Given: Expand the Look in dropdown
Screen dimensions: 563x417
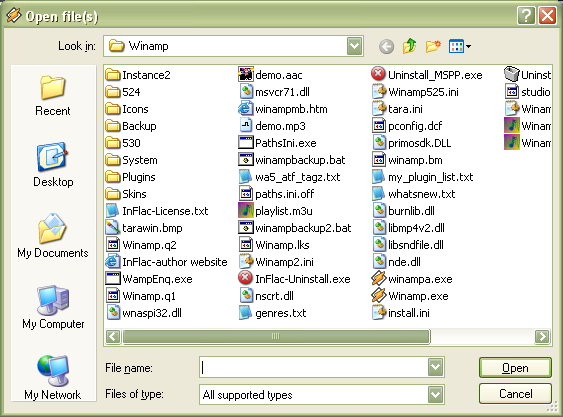Looking at the screenshot, I should pos(354,46).
